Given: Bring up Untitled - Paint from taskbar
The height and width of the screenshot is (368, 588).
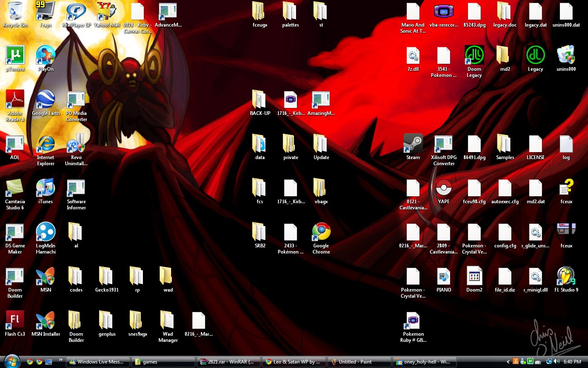Looking at the screenshot, I should pos(359,362).
